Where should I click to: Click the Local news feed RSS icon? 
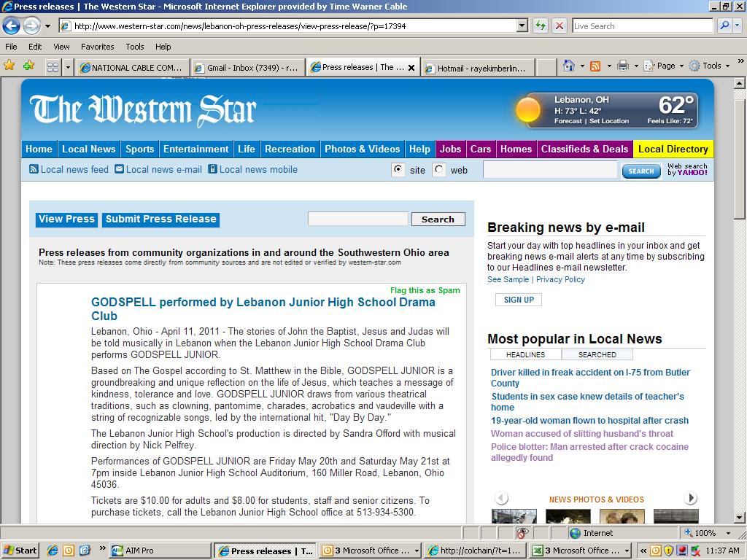(x=34, y=169)
